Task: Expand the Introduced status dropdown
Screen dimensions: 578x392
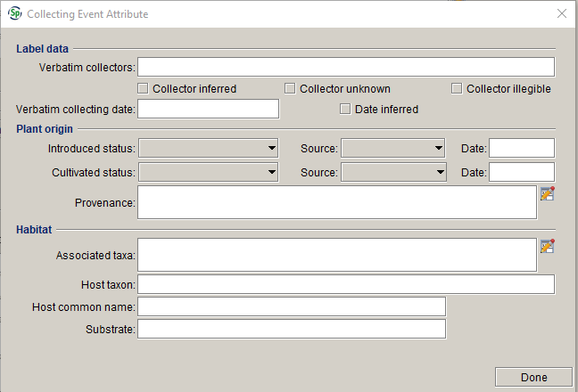Action: tap(208, 148)
